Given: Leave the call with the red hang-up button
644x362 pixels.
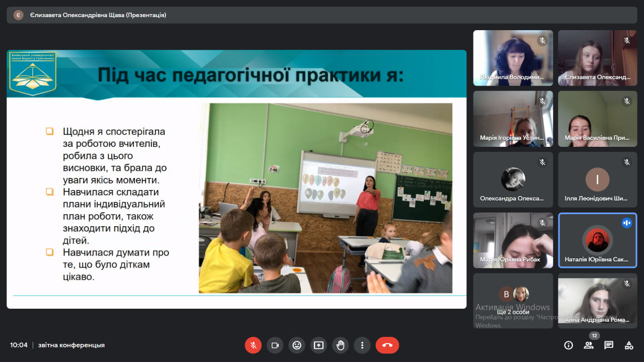Looking at the screenshot, I should tap(387, 345).
